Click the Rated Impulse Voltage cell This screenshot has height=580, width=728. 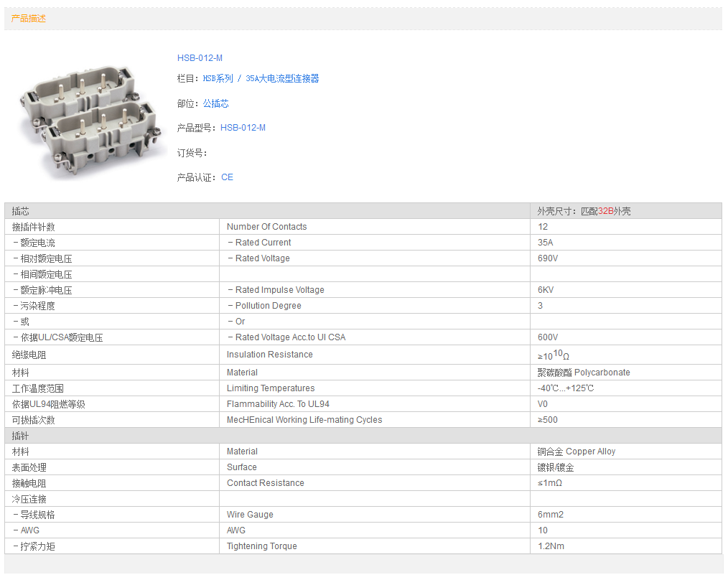point(279,290)
